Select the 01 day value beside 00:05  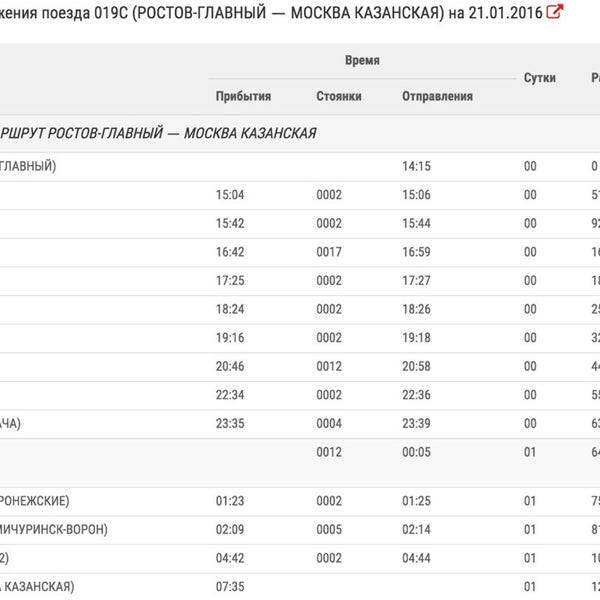pyautogui.click(x=530, y=452)
